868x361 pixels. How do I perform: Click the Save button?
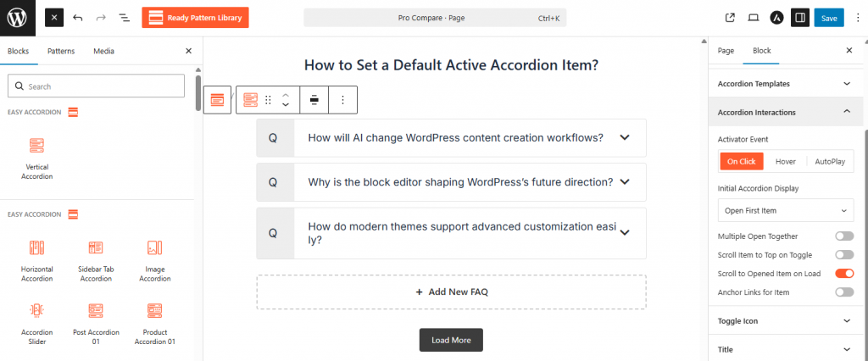tap(828, 17)
